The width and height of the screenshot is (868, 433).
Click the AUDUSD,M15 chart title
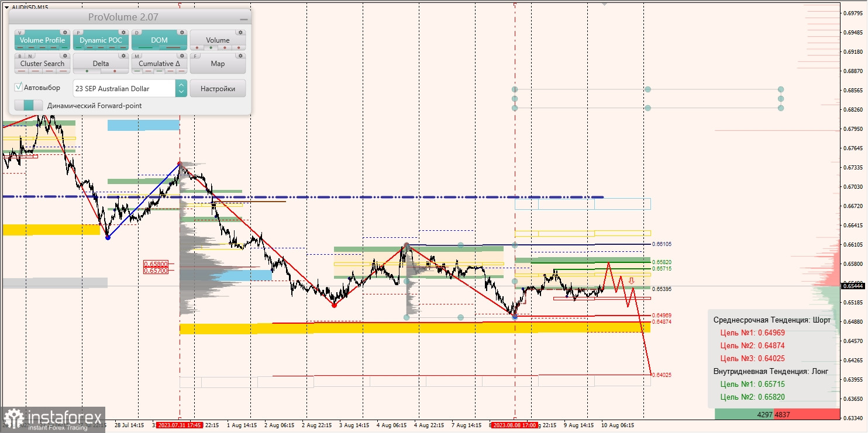point(29,7)
